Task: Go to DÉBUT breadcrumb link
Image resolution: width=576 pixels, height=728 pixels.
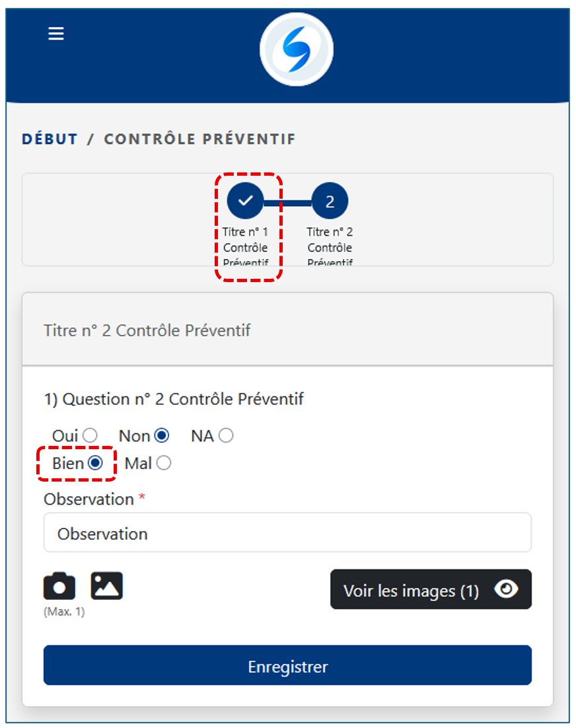Action: [x=50, y=139]
